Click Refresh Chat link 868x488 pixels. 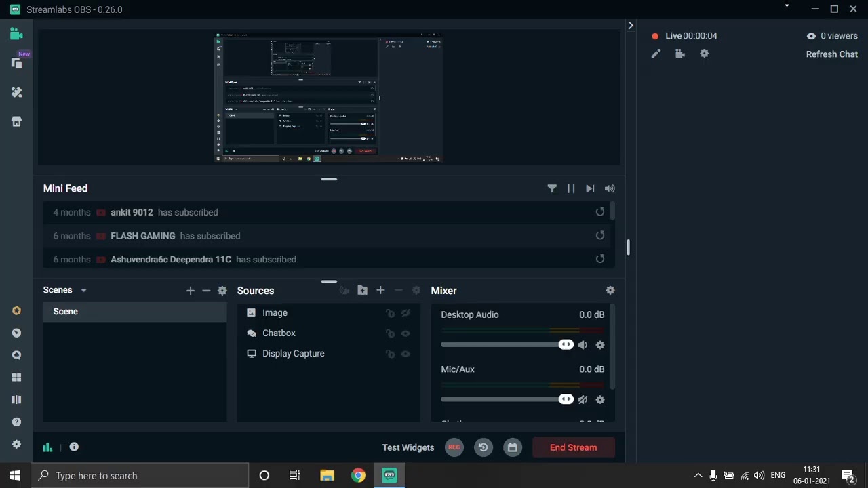tap(832, 54)
